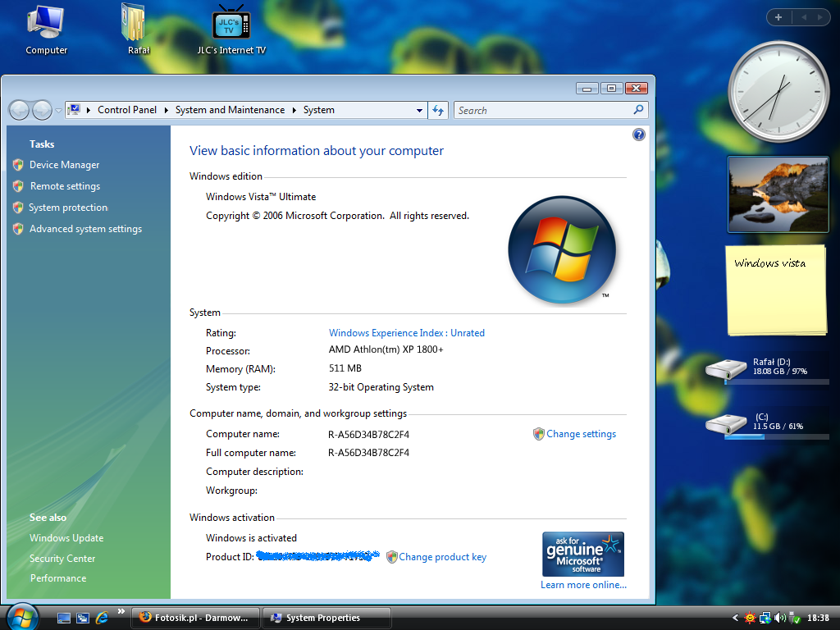The height and width of the screenshot is (630, 840).
Task: Open network connection tray icon
Action: click(765, 619)
